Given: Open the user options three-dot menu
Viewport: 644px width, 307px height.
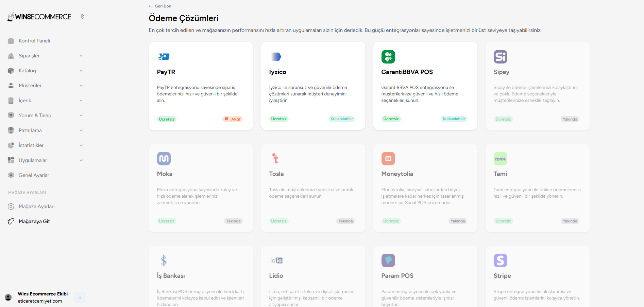Looking at the screenshot, I should 80,297.
